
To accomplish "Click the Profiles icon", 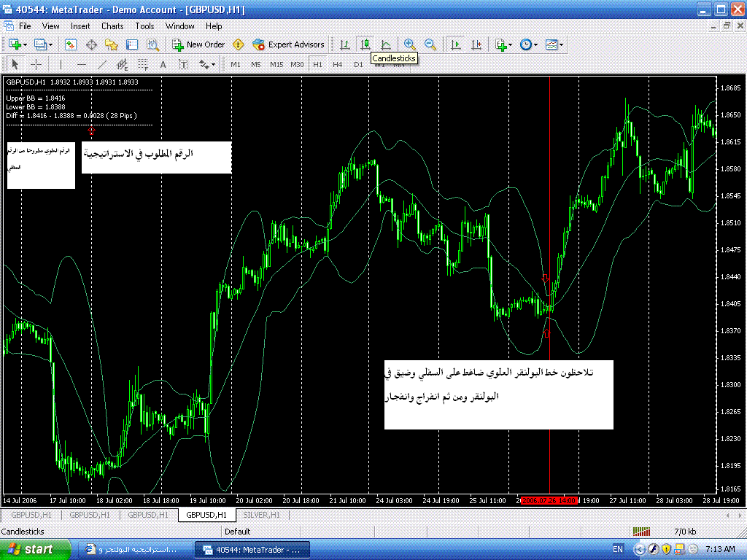I will point(41,44).
